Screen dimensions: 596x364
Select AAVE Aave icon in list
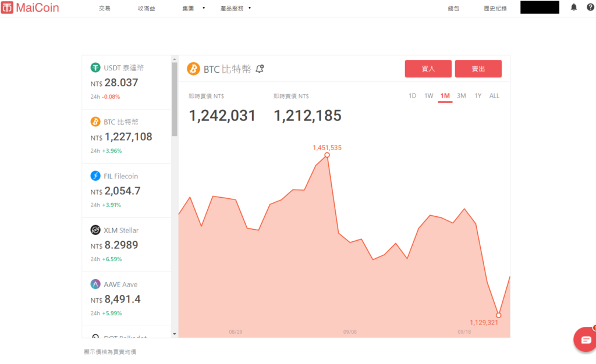[x=95, y=284]
